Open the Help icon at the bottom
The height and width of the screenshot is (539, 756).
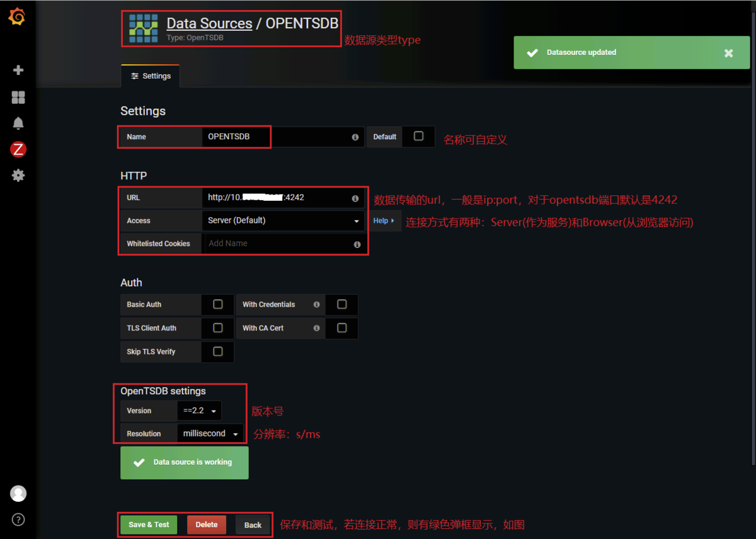pyautogui.click(x=18, y=519)
